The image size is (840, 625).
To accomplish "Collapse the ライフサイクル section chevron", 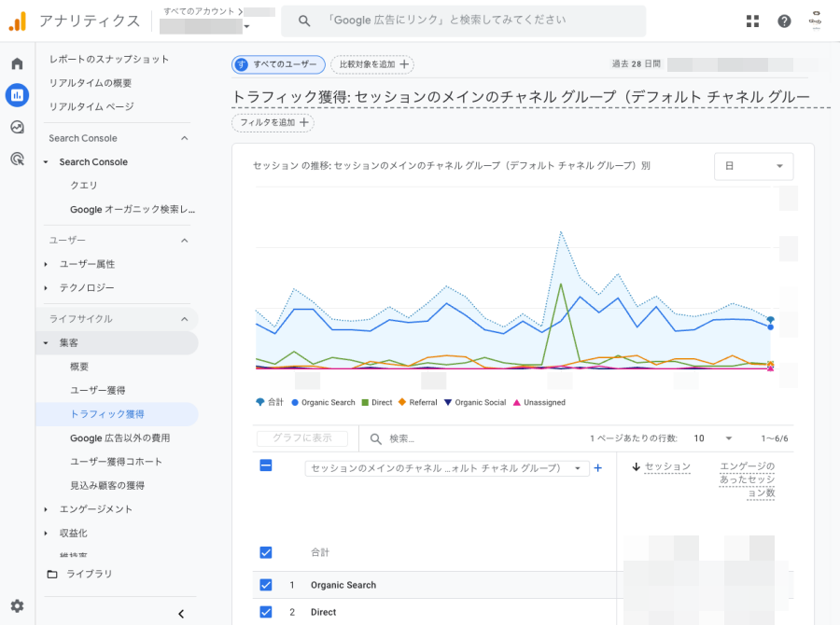I will 184,319.
